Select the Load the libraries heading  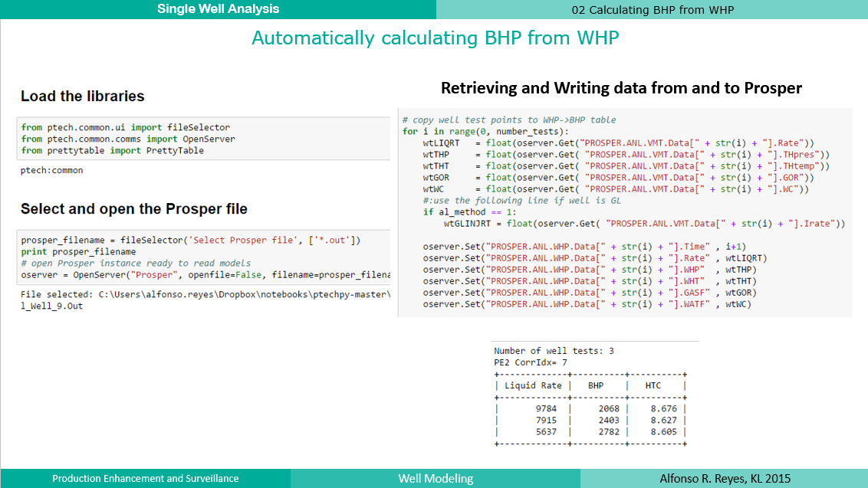pos(82,97)
